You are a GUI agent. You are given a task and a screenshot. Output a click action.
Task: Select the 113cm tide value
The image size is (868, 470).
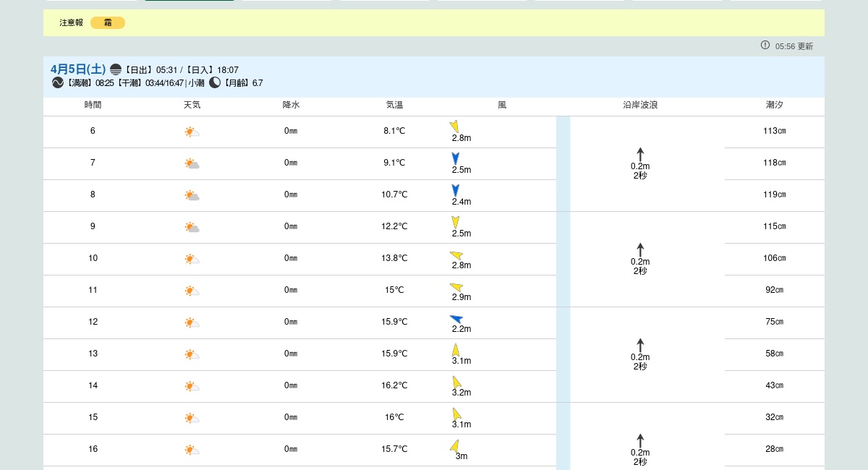click(x=774, y=132)
